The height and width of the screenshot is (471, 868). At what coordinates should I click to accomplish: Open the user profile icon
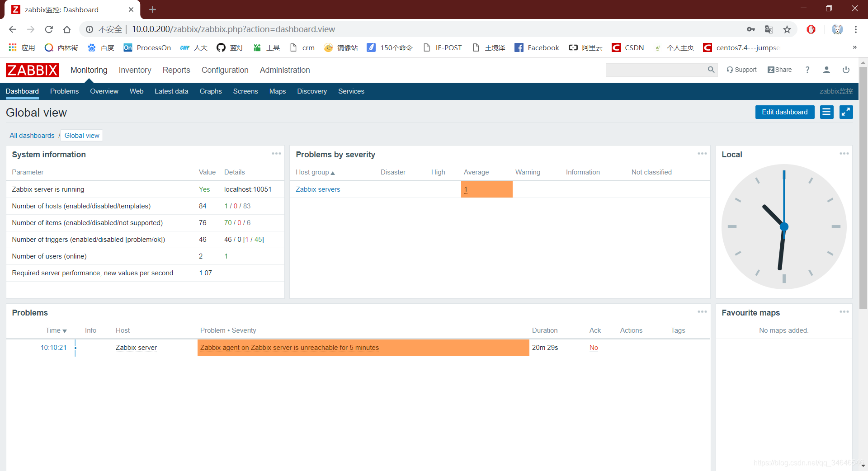[826, 70]
